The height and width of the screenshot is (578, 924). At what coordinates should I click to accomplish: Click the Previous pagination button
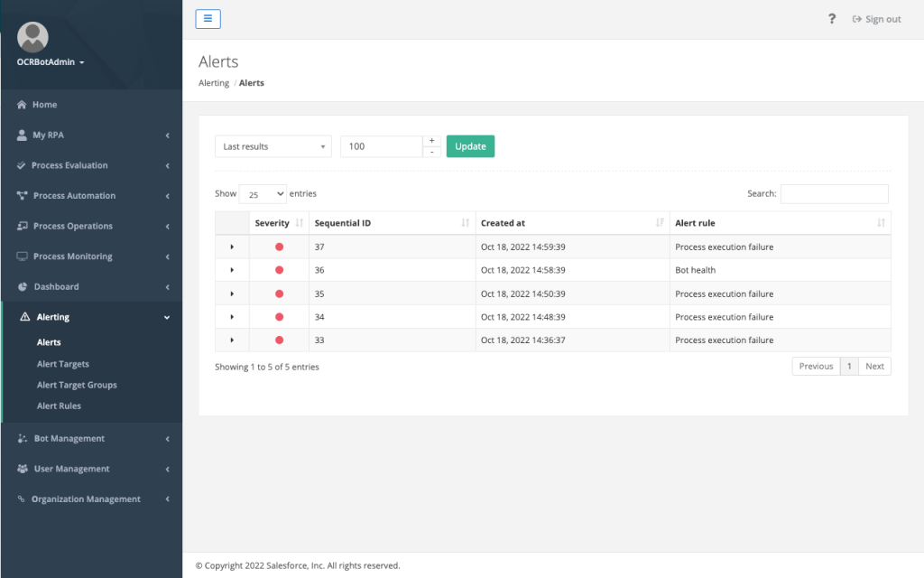(x=816, y=367)
